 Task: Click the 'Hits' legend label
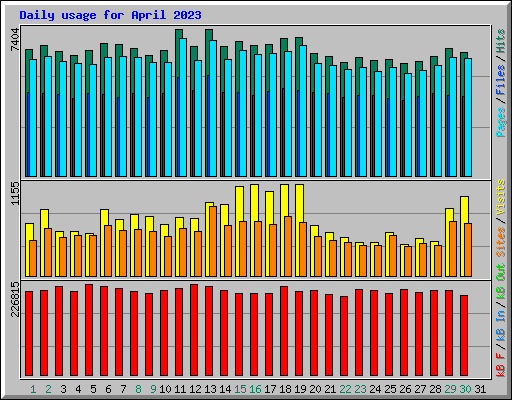(x=501, y=41)
